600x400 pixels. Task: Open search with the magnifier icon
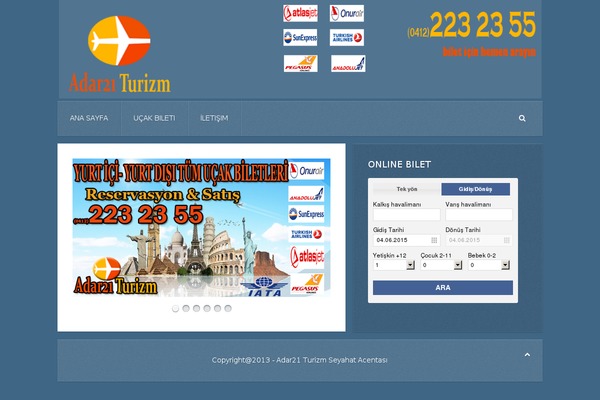coord(522,118)
